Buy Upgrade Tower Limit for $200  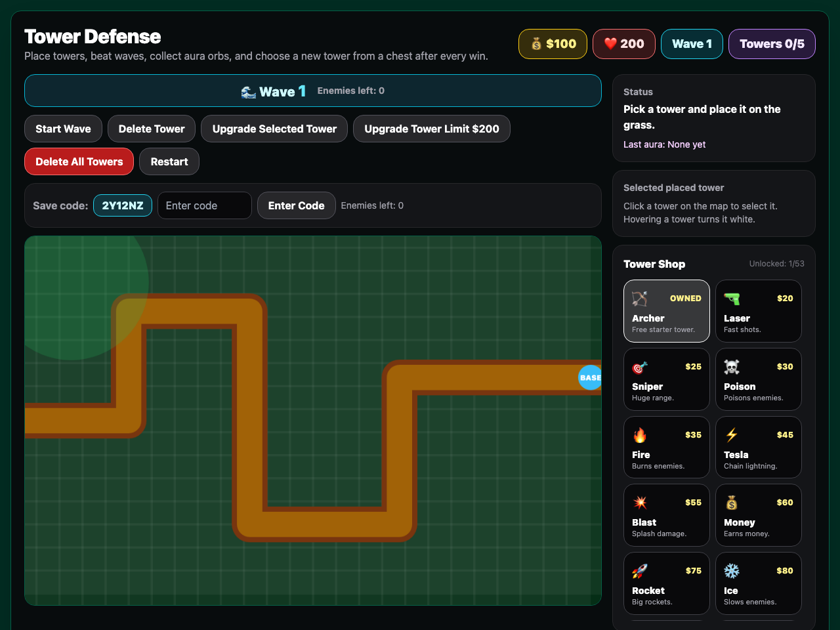[x=432, y=129]
